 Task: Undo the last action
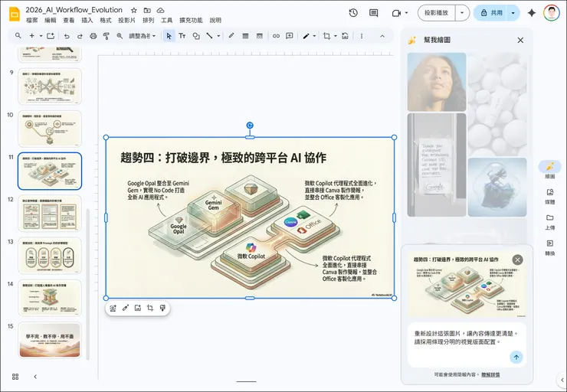67,36
